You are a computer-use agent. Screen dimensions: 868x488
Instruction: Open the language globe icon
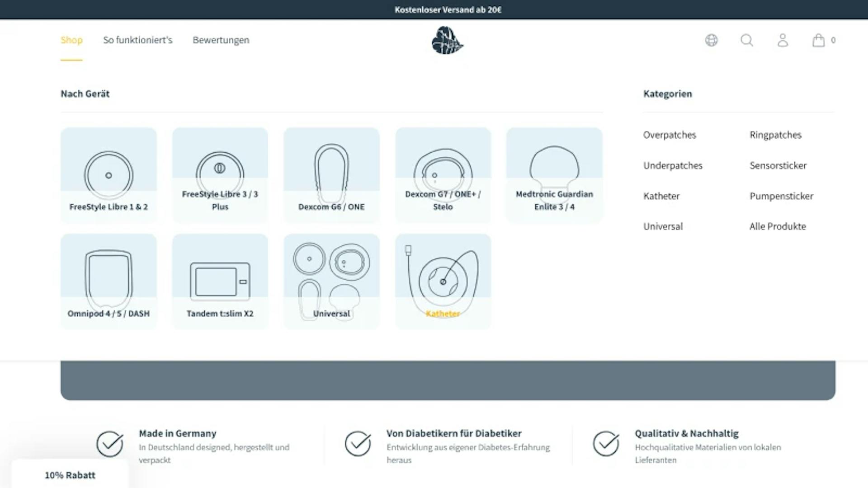[711, 40]
